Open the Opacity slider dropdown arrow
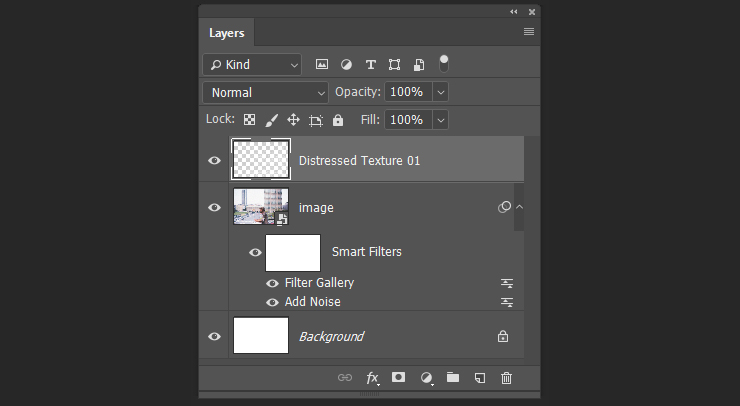The image size is (740, 406). (x=440, y=92)
